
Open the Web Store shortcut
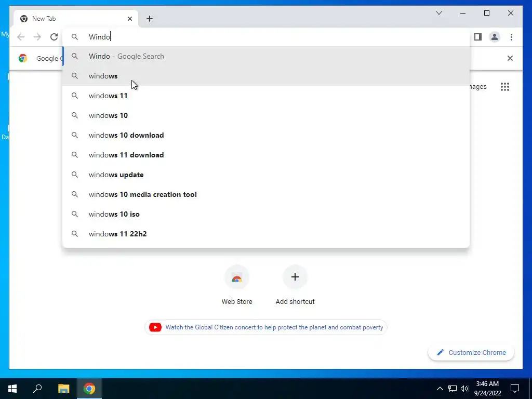pyautogui.click(x=237, y=285)
